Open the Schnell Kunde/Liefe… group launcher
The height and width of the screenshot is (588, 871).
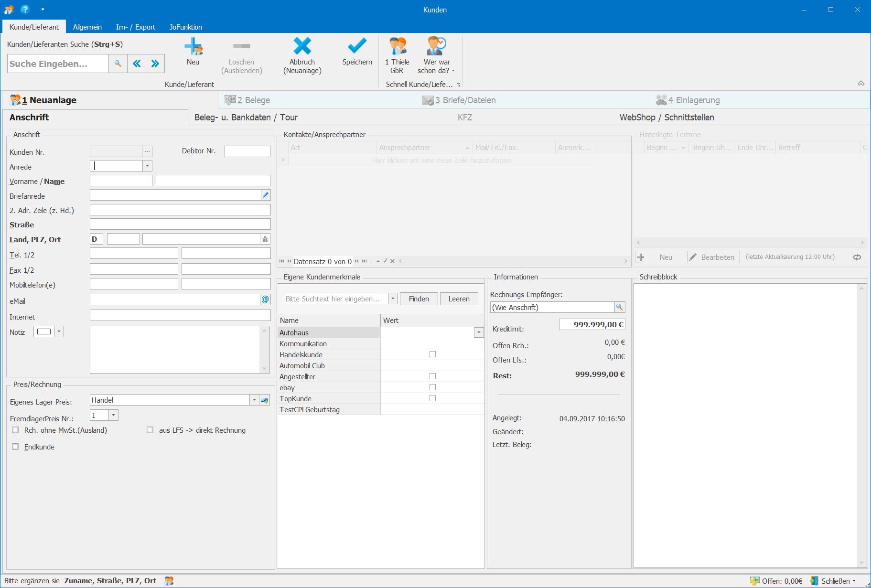pos(458,85)
